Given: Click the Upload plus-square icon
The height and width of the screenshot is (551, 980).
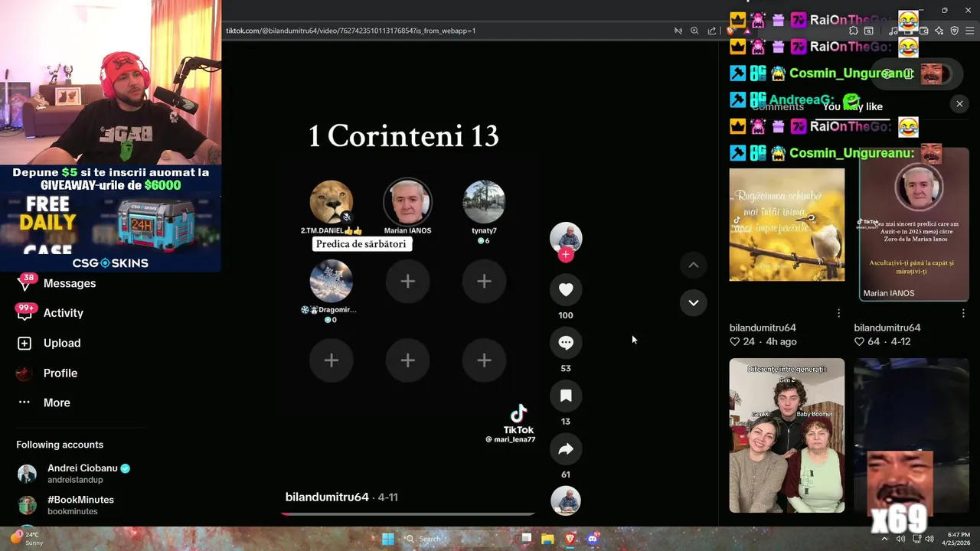Looking at the screenshot, I should (24, 343).
